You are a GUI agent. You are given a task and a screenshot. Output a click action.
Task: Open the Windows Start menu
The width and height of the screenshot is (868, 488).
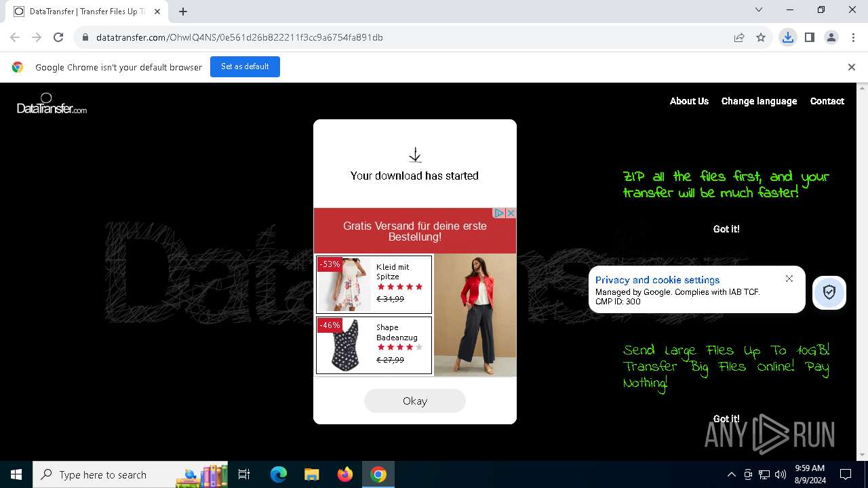pyautogui.click(x=16, y=474)
